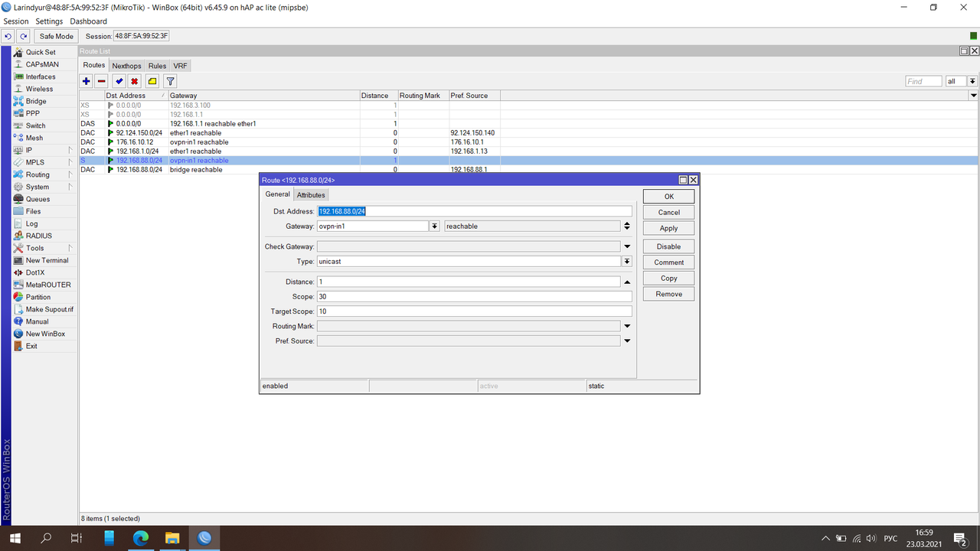The image size is (980, 551).
Task: Open Interfaces from the sidebar
Action: (x=41, y=77)
